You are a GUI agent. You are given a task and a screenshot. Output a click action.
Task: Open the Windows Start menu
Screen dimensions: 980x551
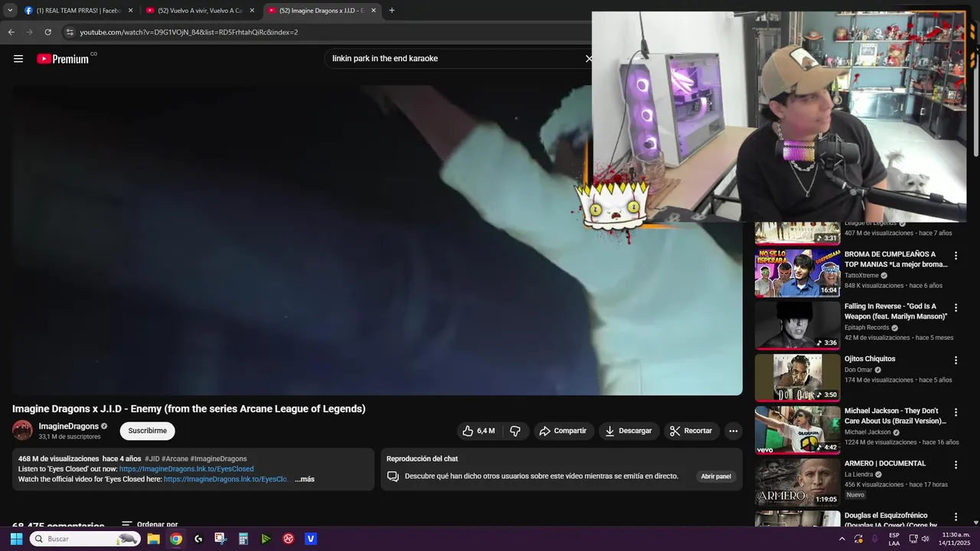(16, 539)
